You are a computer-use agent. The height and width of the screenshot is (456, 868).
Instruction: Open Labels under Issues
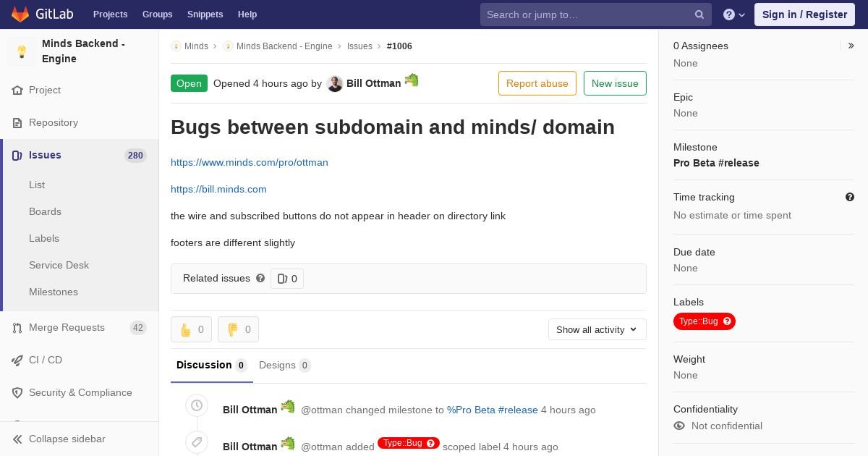(x=44, y=238)
